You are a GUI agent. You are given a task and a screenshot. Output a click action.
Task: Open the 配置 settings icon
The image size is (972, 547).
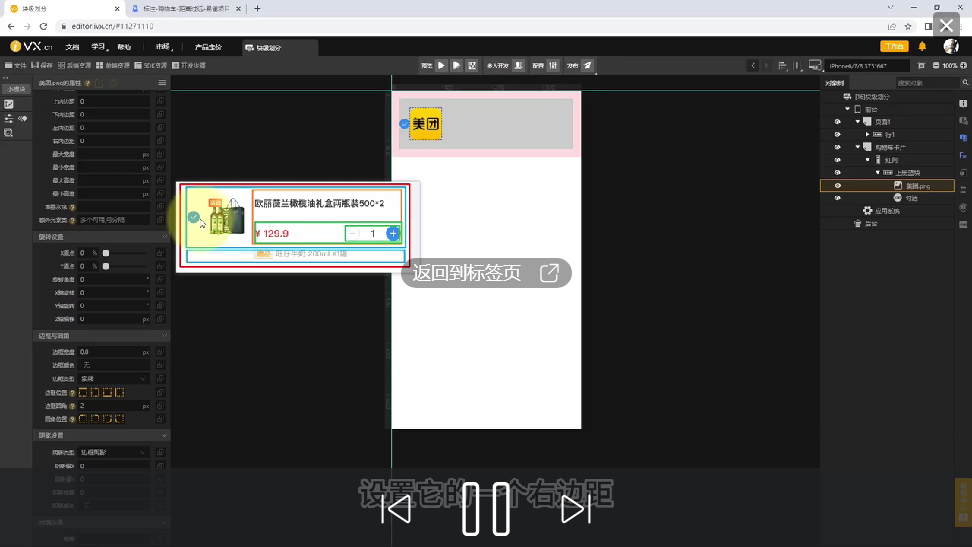click(x=553, y=65)
